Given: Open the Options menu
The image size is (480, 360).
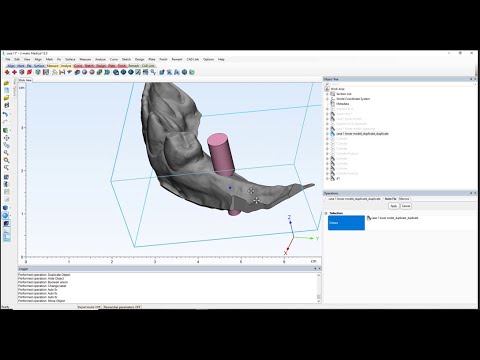Looking at the screenshot, I should click(208, 59).
